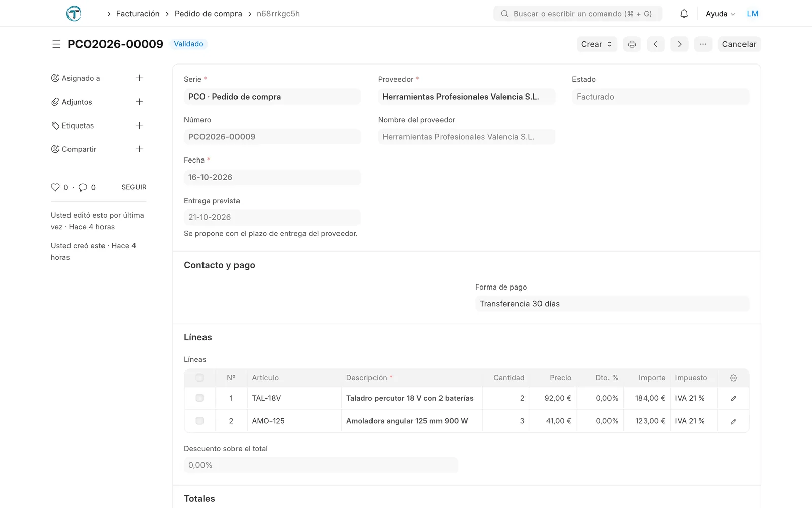This screenshot has height=508, width=812.
Task: Add an assignee with plus icon
Action: point(139,78)
